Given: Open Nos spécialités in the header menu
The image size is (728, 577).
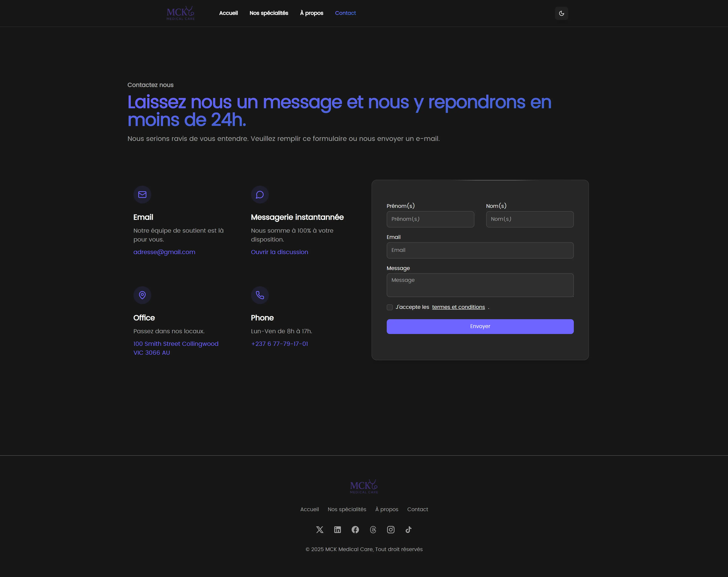Looking at the screenshot, I should 269,13.
